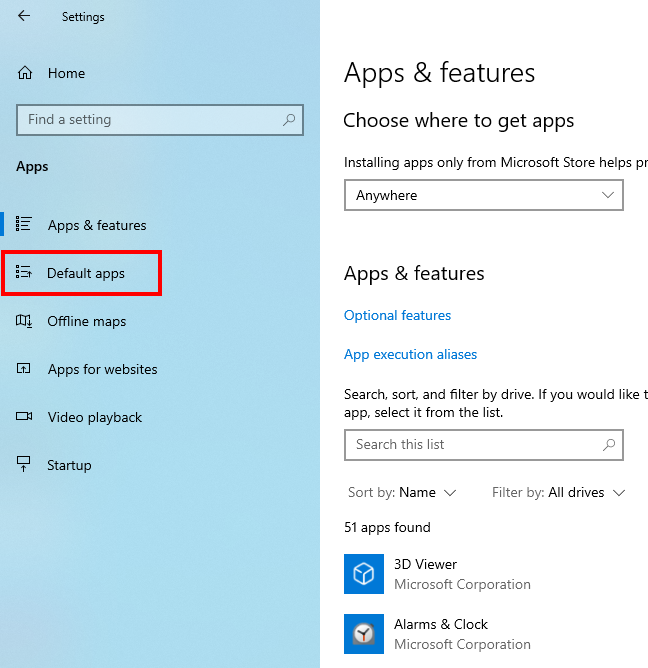Image resolution: width=648 pixels, height=668 pixels.
Task: Click the Apps category label in sidebar
Action: tap(32, 166)
